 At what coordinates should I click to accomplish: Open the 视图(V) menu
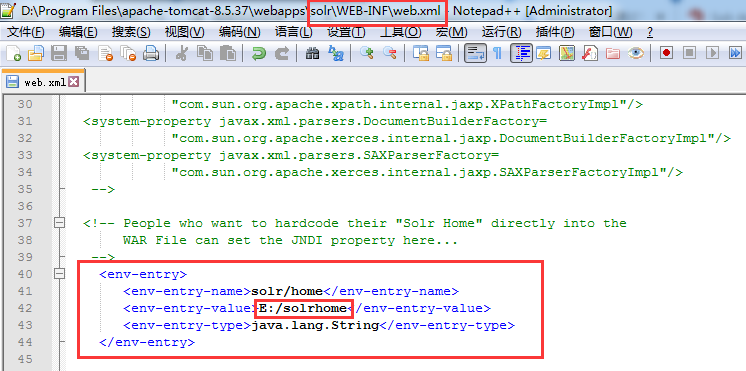pyautogui.click(x=185, y=32)
